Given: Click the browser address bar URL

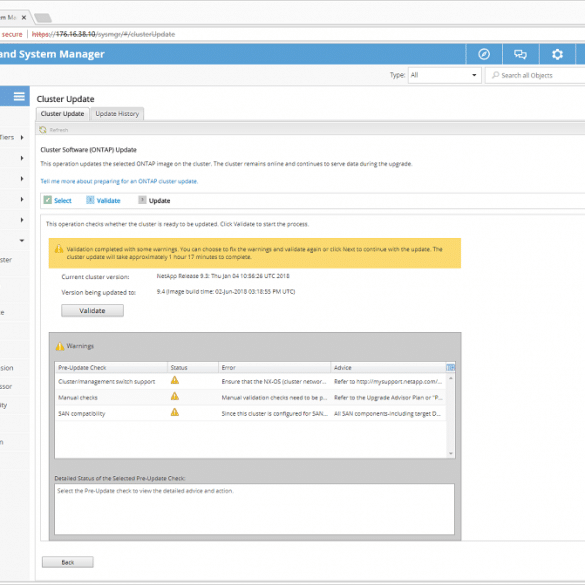Looking at the screenshot, I should 103,34.
